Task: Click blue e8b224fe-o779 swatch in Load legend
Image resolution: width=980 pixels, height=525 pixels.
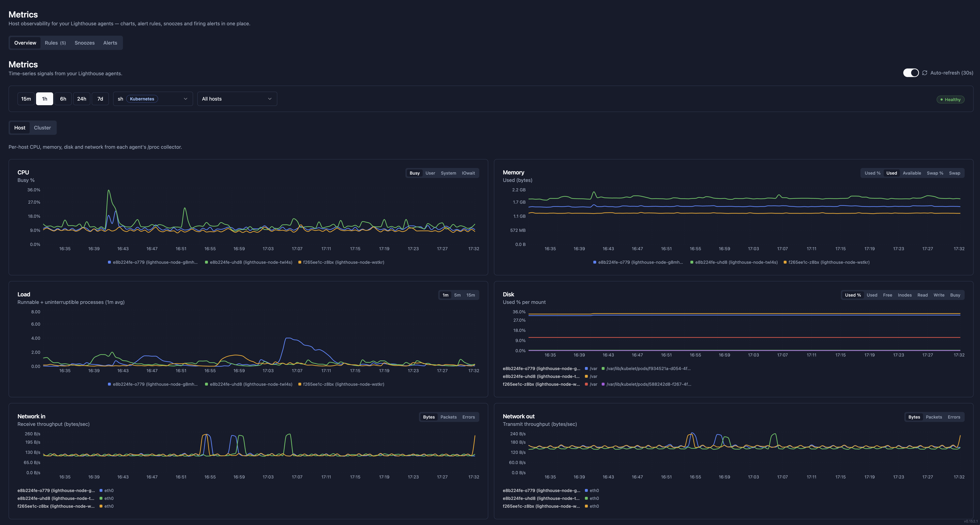Action: (x=109, y=384)
